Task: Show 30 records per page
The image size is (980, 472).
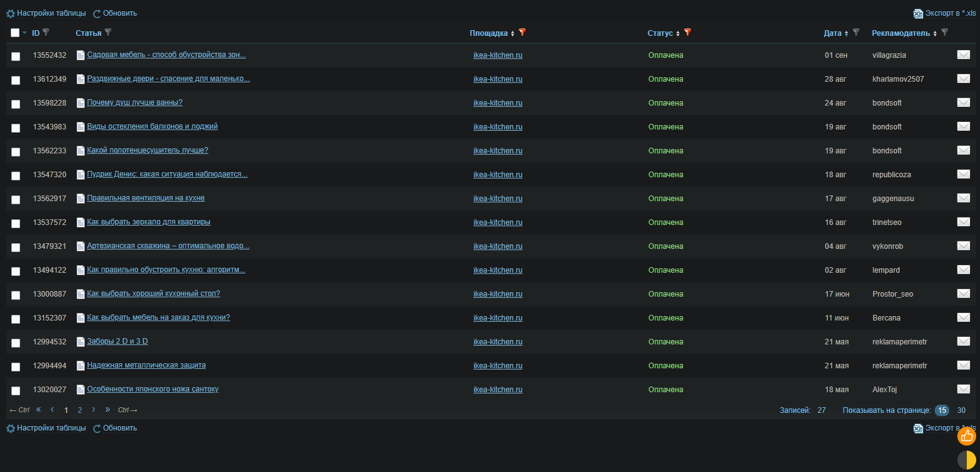Action: pos(961,410)
